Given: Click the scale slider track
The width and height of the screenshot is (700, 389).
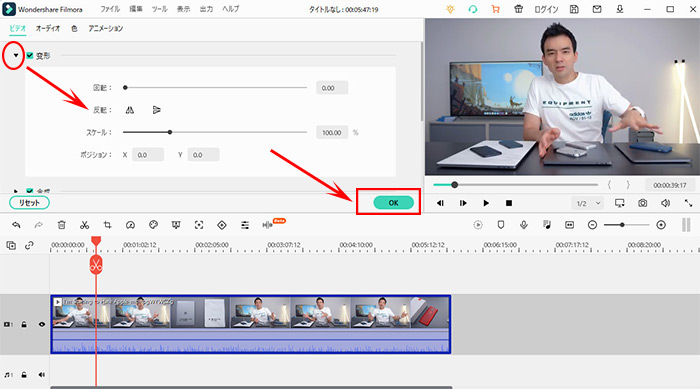Looking at the screenshot, I should (x=215, y=132).
